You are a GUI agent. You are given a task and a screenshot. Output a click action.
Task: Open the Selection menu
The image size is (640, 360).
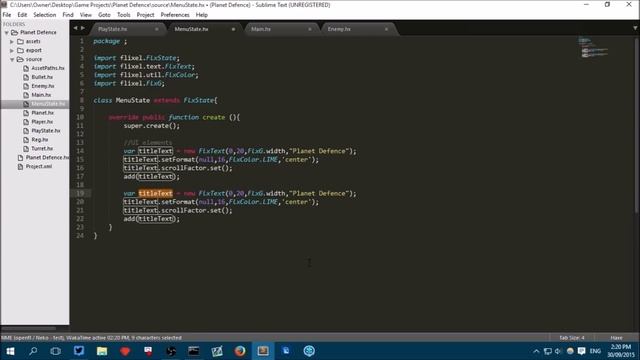coord(44,15)
